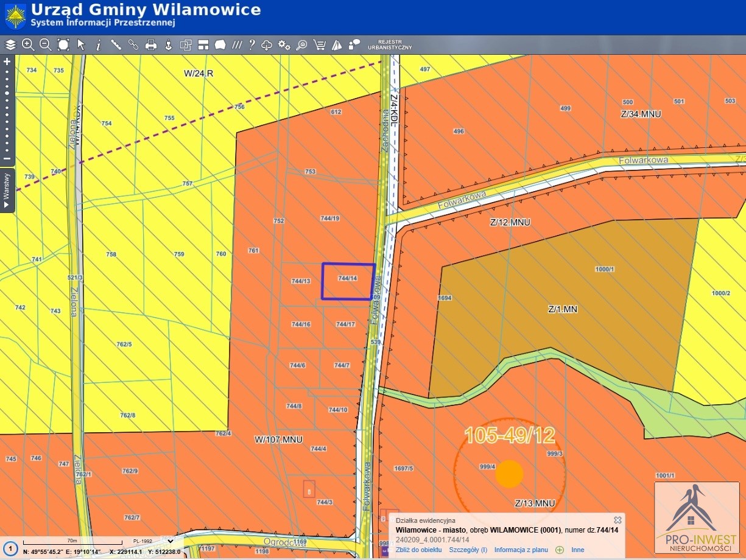This screenshot has height=560, width=746.
Task: Click parcel label 744/16
Action: (x=301, y=324)
